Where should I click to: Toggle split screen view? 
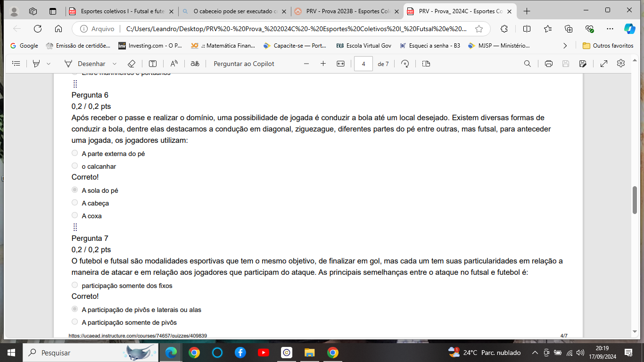pos(527,29)
